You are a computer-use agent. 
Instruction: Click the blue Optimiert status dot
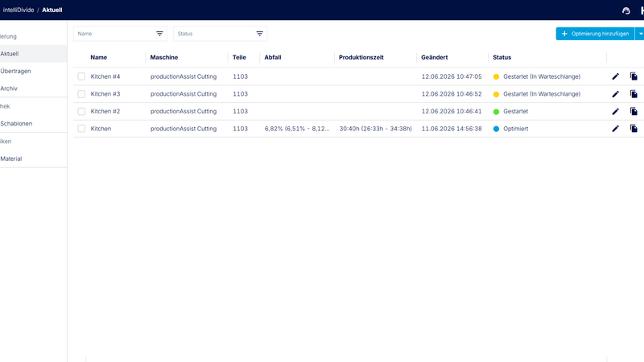point(496,129)
